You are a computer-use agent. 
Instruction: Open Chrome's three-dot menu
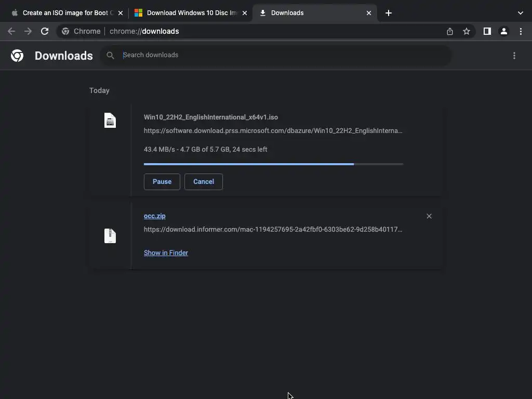[521, 31]
